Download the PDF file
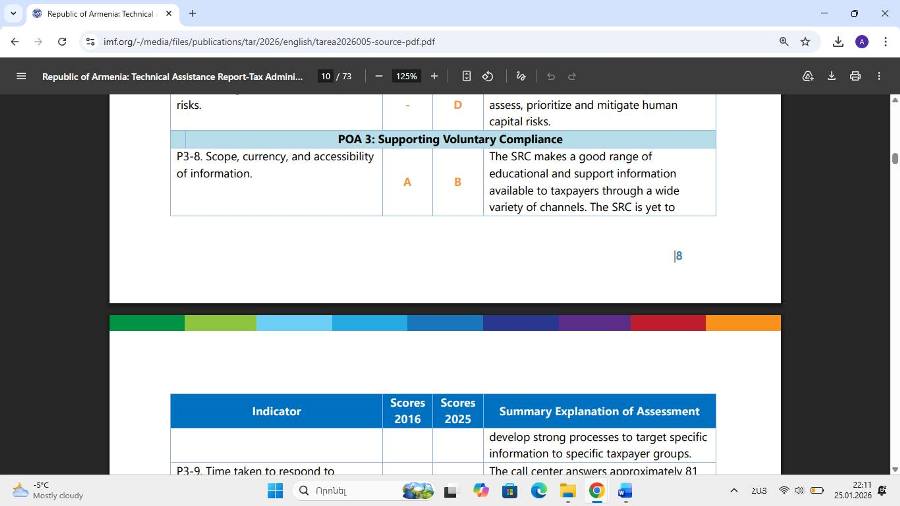The height and width of the screenshot is (506, 900). click(x=831, y=76)
